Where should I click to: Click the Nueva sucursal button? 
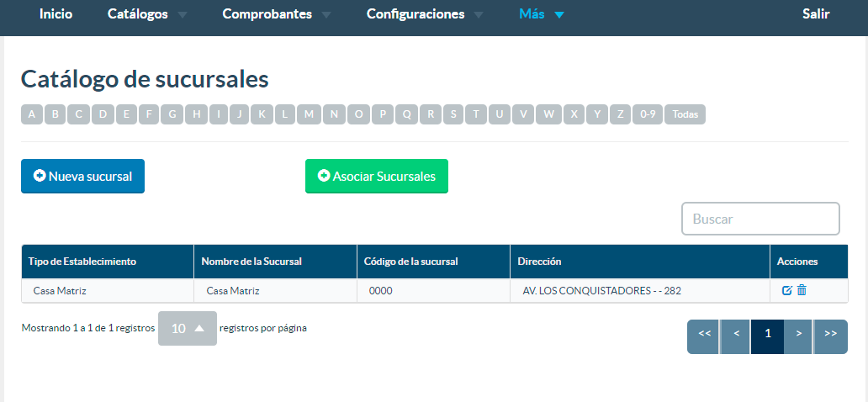click(x=82, y=177)
